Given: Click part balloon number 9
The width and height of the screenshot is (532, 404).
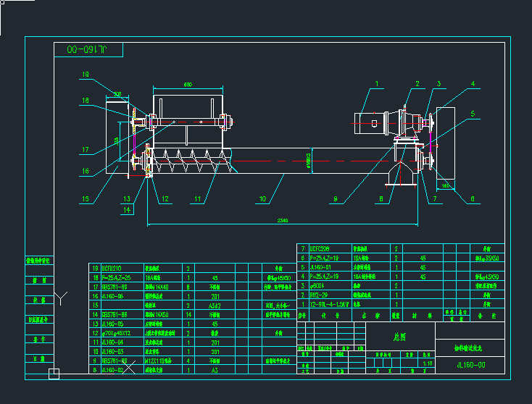Looking at the screenshot, I should pos(336,198).
